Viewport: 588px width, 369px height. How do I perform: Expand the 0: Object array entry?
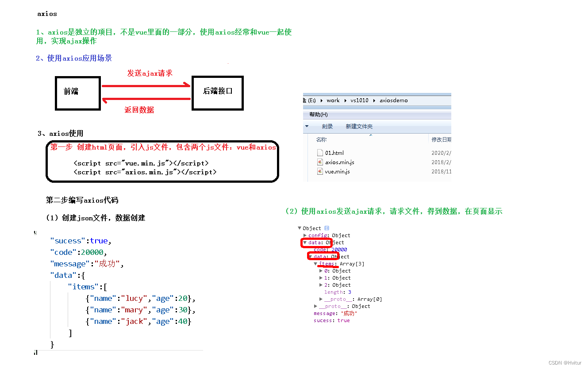click(321, 271)
